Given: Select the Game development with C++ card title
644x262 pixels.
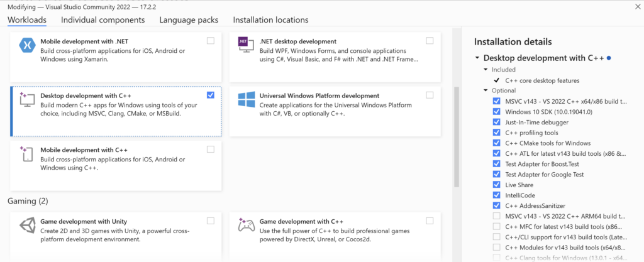Looking at the screenshot, I should tap(301, 221).
